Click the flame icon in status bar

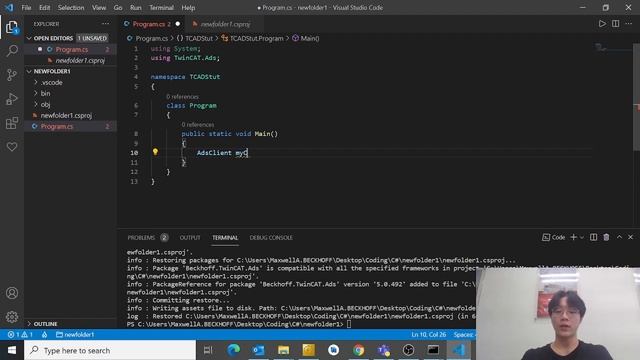(44, 334)
